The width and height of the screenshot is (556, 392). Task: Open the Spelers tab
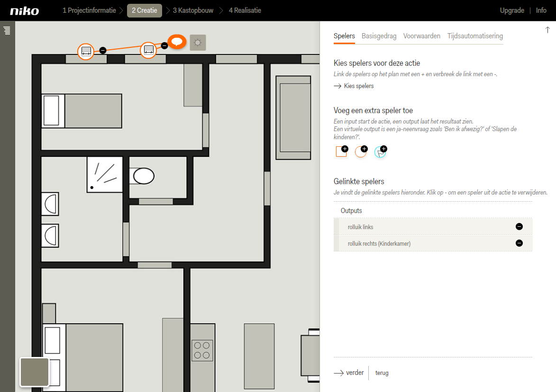(344, 36)
